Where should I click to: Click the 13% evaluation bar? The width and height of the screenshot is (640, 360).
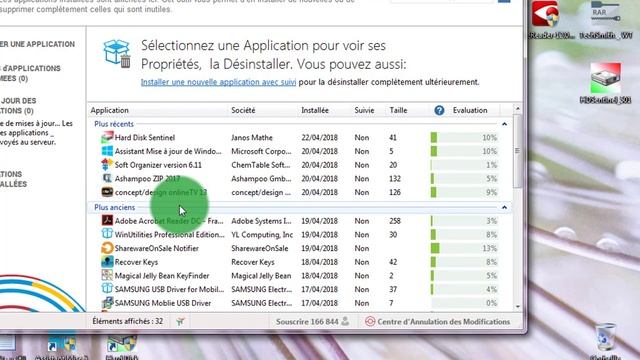click(x=464, y=248)
